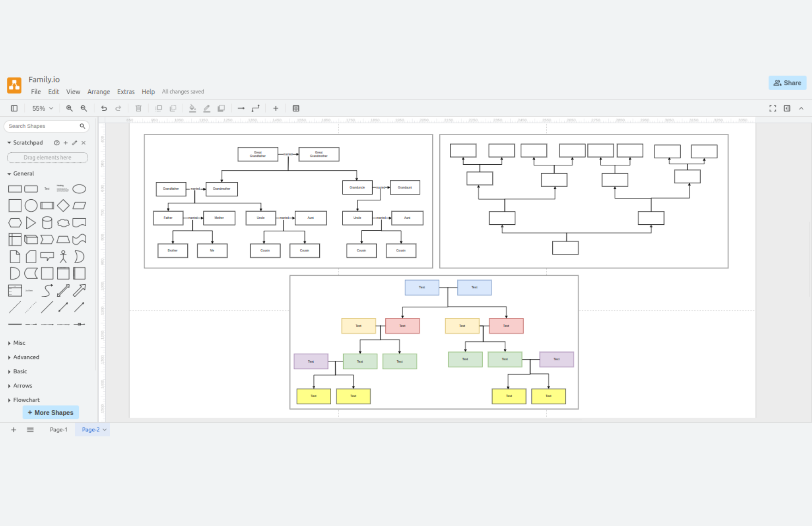
Task: Open the waypoints connector style
Action: (256, 108)
